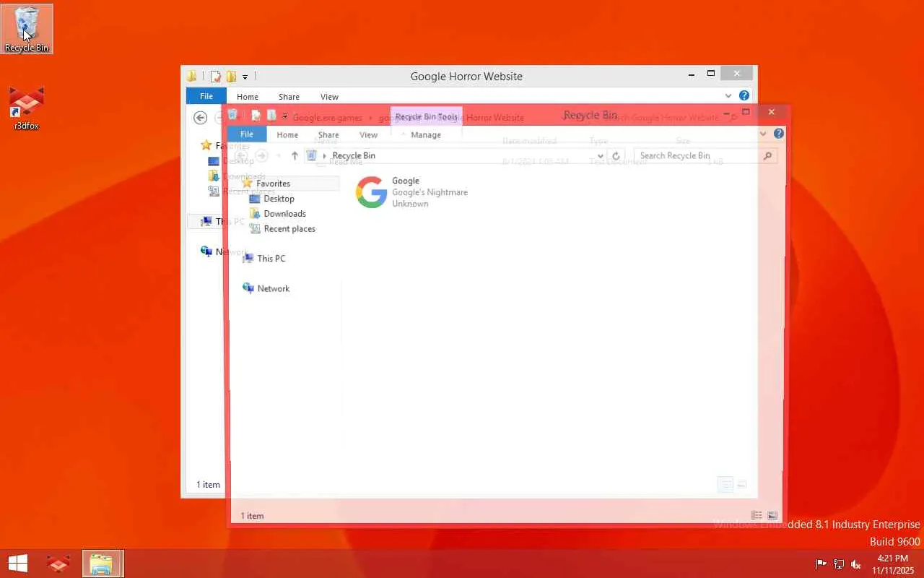
Task: Click Properties icon in Recycle Bin title bar
Action: 256,115
